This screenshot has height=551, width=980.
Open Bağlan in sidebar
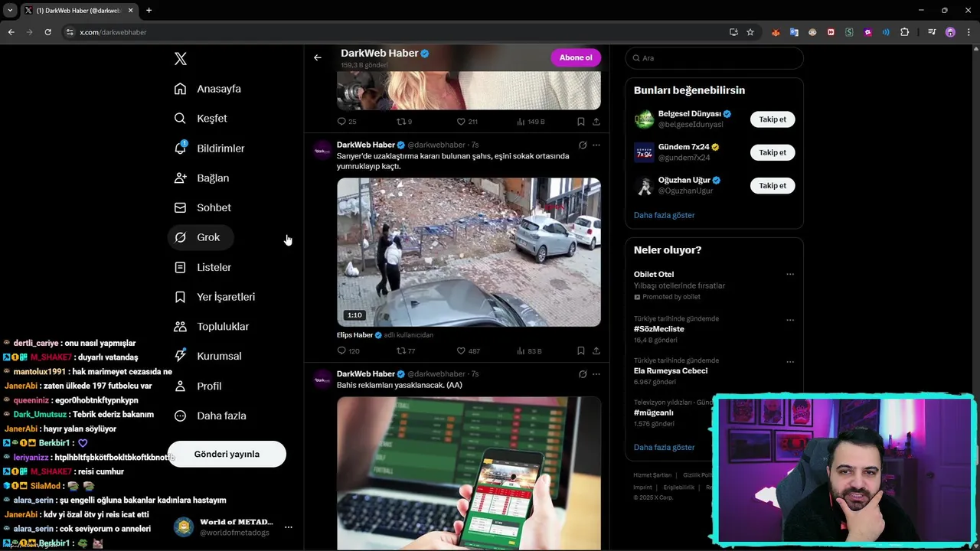click(202, 178)
